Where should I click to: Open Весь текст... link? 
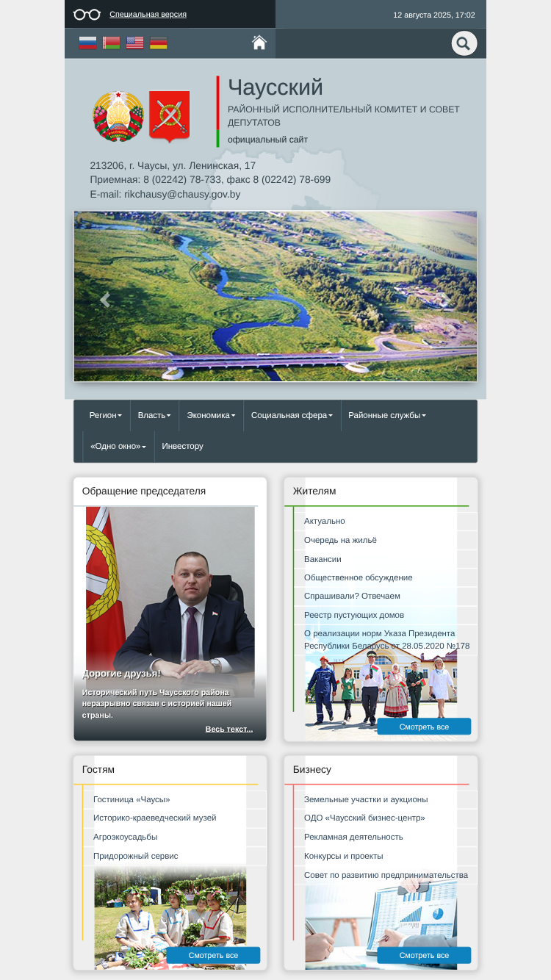pyautogui.click(x=229, y=729)
